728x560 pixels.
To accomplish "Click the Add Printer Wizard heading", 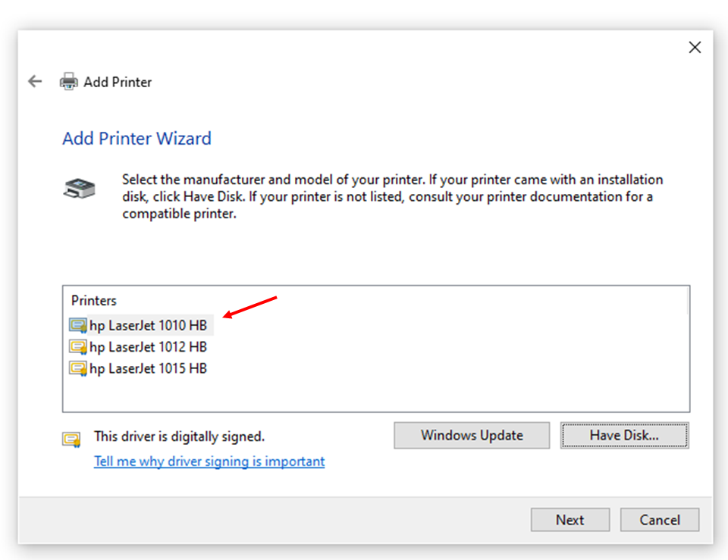I will [x=137, y=138].
